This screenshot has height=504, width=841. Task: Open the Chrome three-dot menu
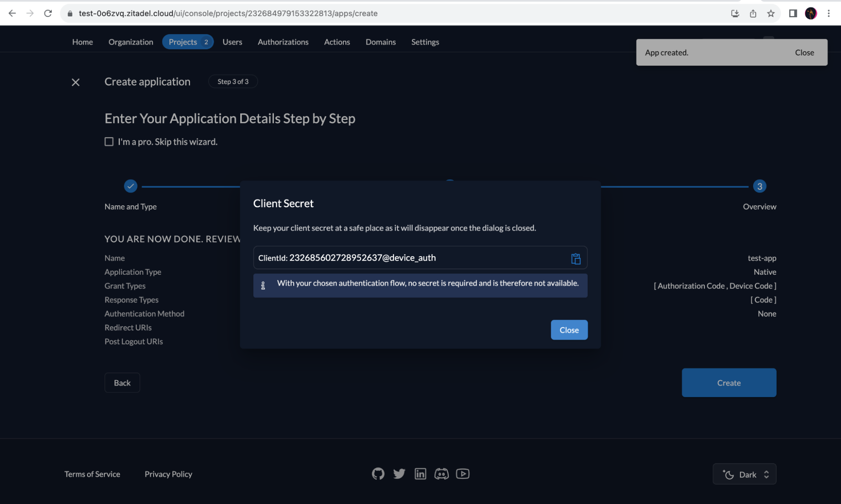tap(828, 13)
